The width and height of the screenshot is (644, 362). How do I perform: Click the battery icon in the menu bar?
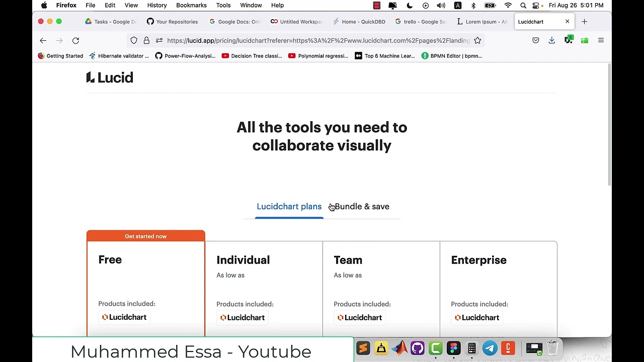click(490, 5)
